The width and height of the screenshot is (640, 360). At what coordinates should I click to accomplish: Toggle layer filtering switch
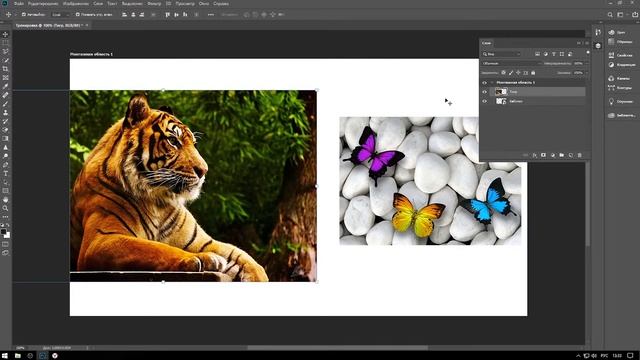[x=588, y=53]
